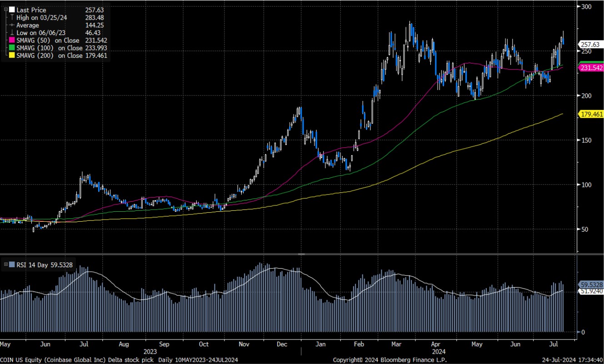The image size is (604, 364).
Task: Click the Average marker icon in legend
Action: tap(11, 25)
